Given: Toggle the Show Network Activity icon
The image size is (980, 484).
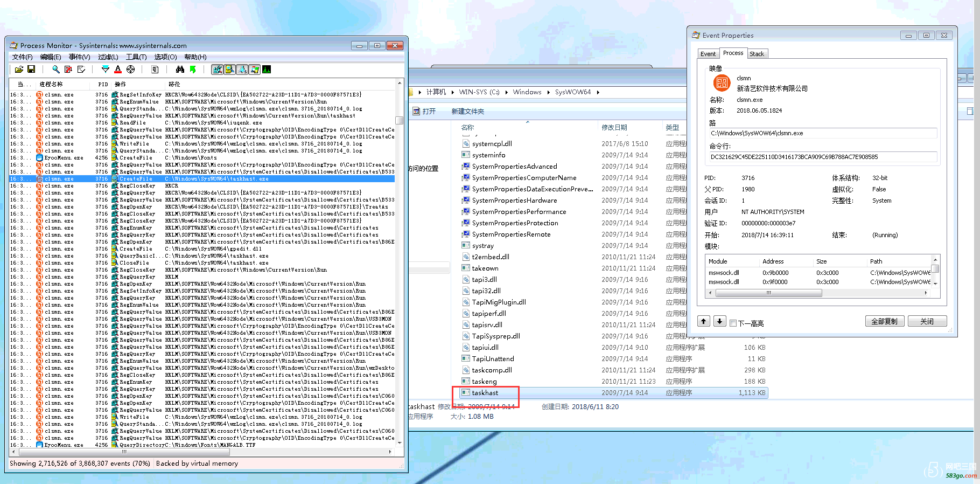Looking at the screenshot, I should [x=242, y=70].
